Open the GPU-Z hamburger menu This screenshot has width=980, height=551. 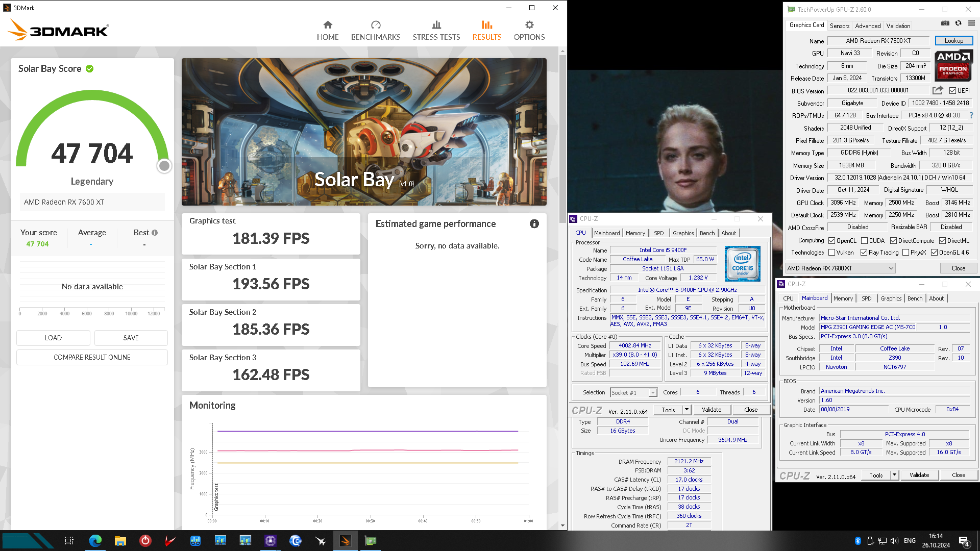[971, 23]
